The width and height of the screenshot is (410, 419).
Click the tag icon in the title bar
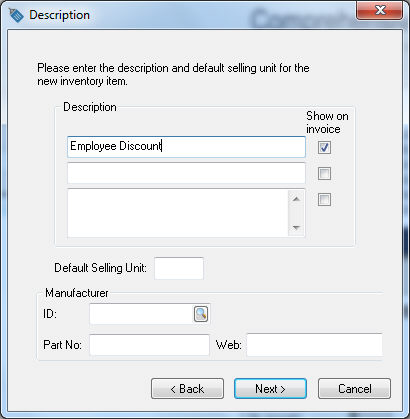(x=16, y=15)
